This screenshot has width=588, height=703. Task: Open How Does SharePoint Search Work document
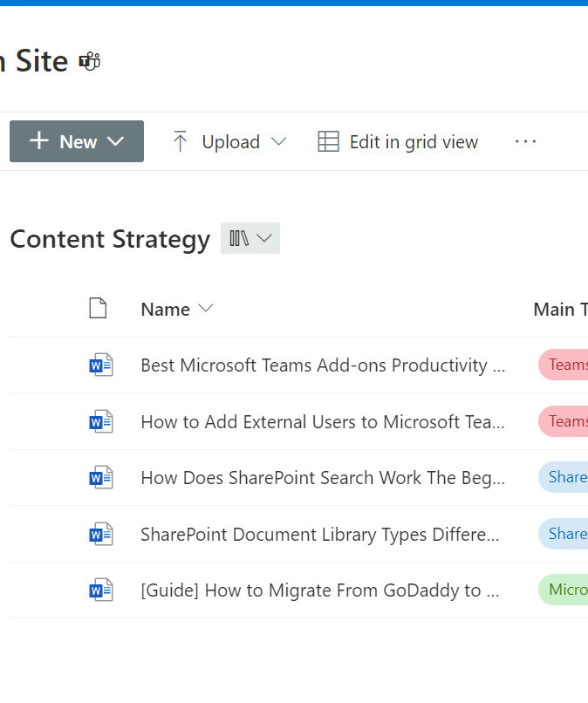(x=323, y=478)
